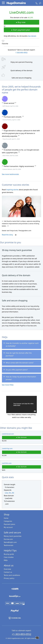Click the HugeDomains logo
This screenshot has width=43, height=644.
(16, 3)
